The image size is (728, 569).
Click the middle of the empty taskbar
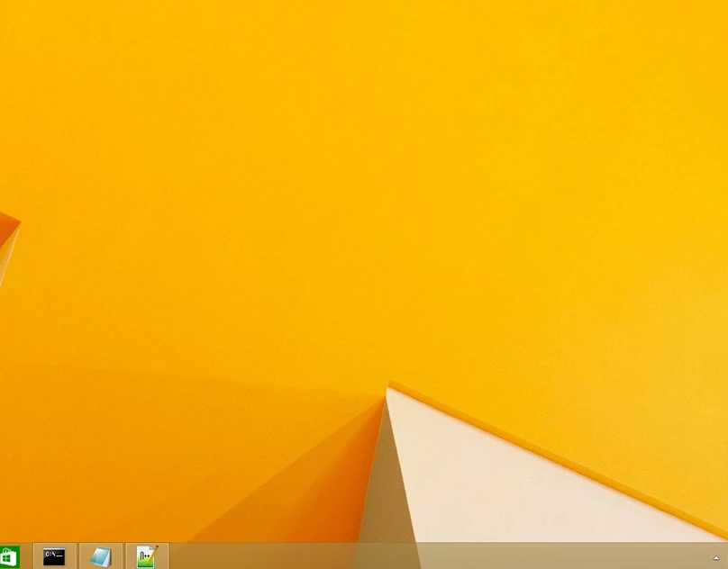(432, 556)
